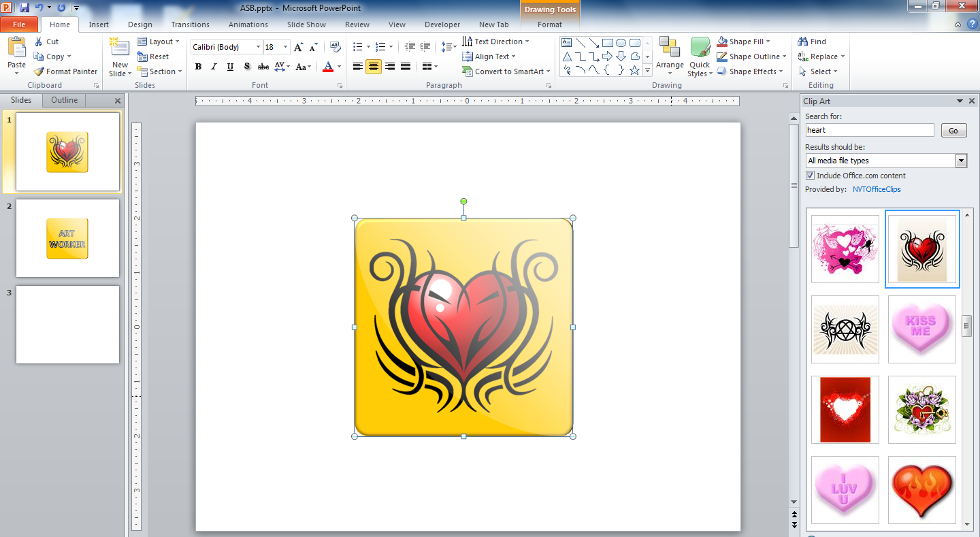Screen dimensions: 980x537
Task: Justify the paragraph text
Action: click(x=406, y=67)
